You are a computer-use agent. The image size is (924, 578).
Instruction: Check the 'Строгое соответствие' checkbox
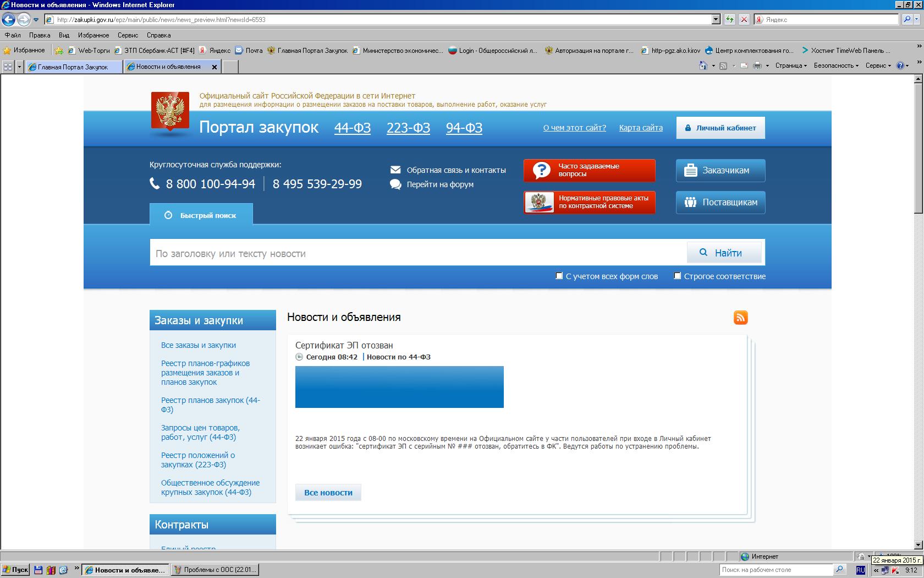[678, 276]
